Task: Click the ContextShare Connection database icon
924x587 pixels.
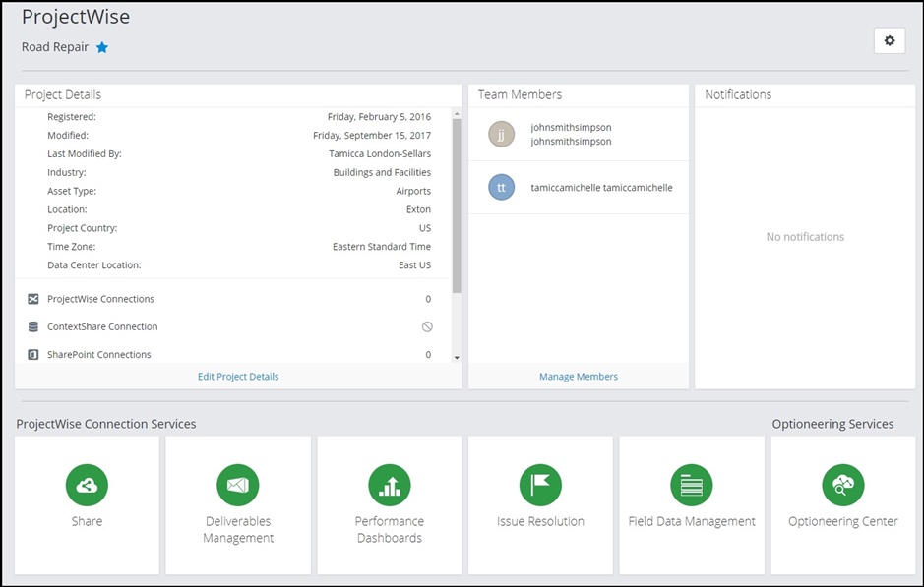Action: [33, 326]
